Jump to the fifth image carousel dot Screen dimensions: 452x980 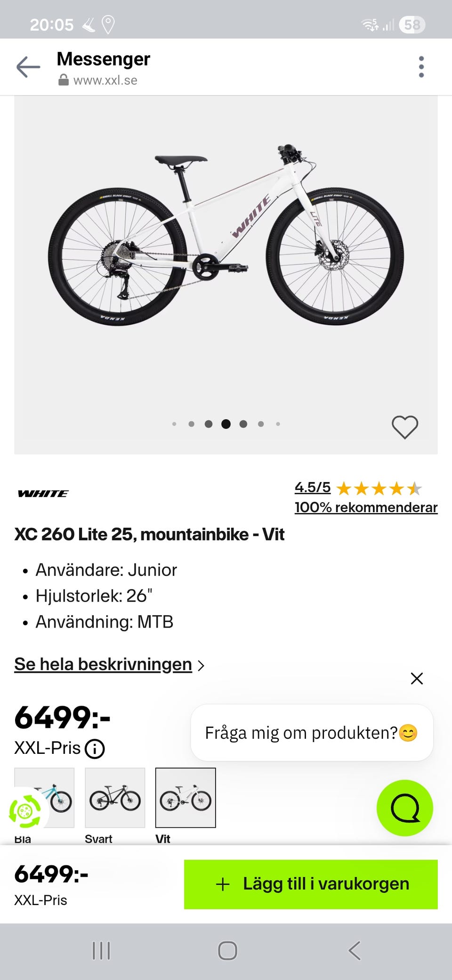pos(243,424)
